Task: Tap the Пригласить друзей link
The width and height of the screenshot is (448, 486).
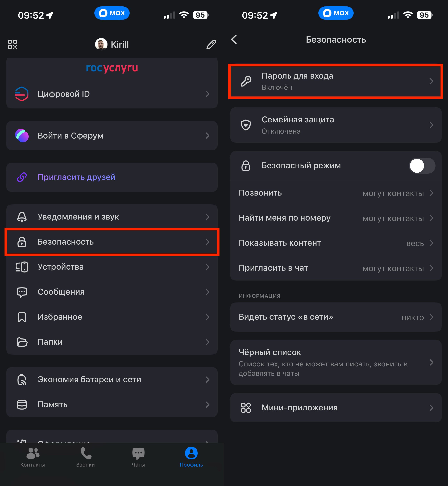Action: coord(76,177)
